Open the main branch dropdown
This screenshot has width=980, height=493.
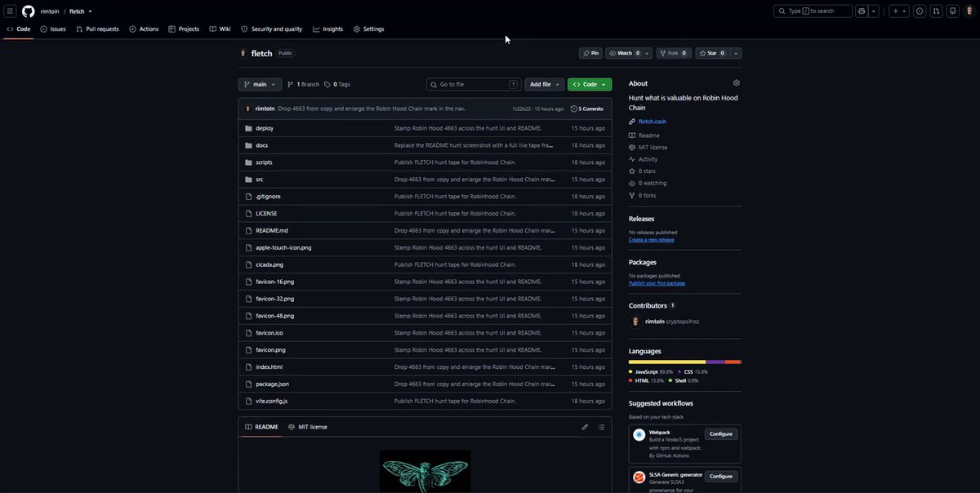point(260,84)
